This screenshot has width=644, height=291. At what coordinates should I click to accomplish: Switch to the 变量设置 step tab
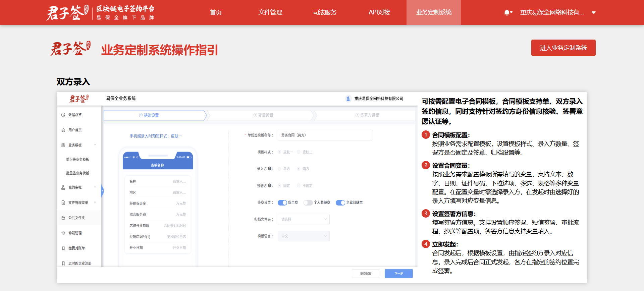pyautogui.click(x=263, y=115)
